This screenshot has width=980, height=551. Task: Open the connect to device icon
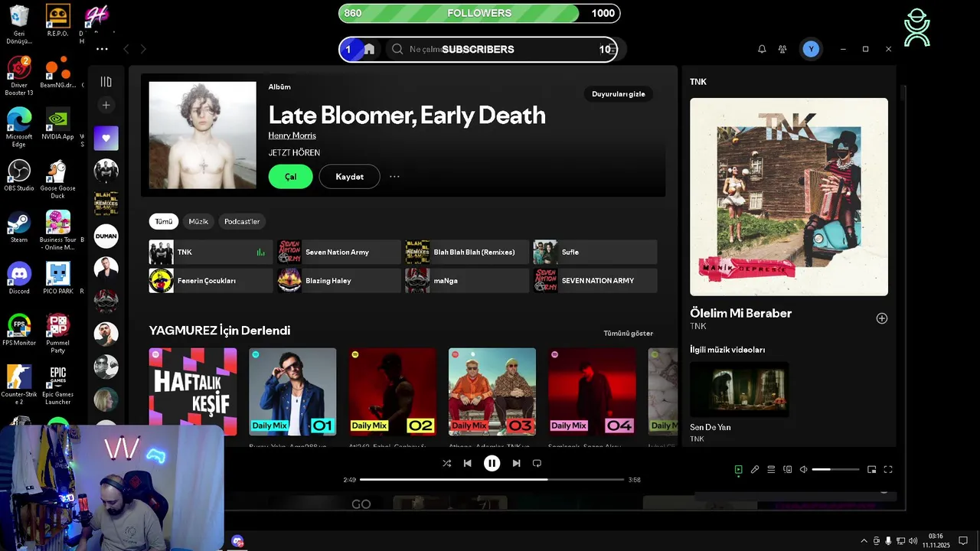(787, 469)
